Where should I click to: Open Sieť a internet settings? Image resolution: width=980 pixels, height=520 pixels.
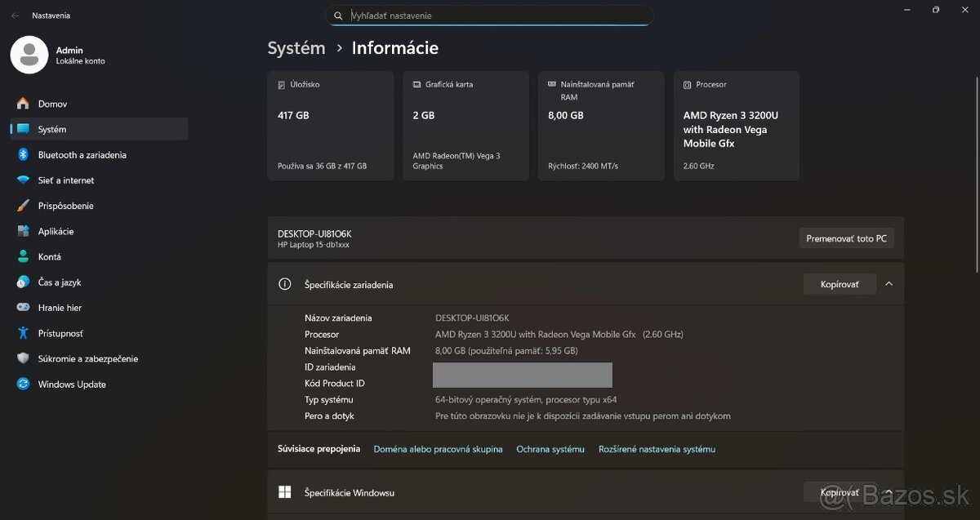[x=99, y=180]
